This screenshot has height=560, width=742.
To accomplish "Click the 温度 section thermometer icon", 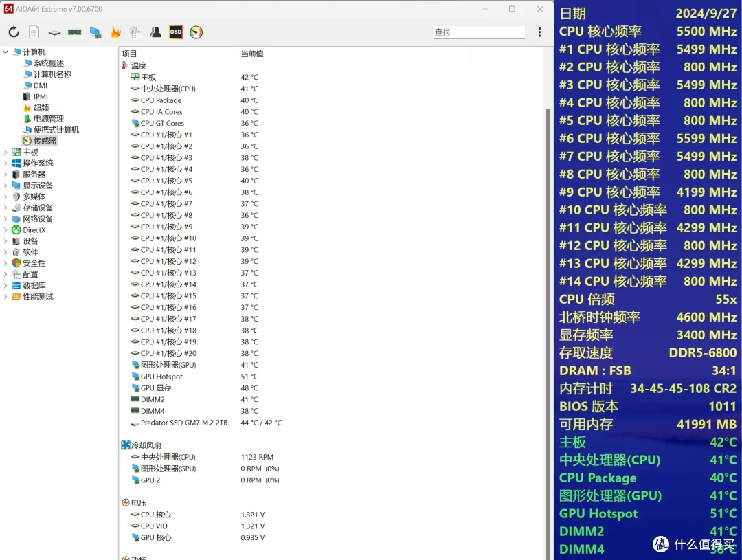I will pyautogui.click(x=125, y=65).
